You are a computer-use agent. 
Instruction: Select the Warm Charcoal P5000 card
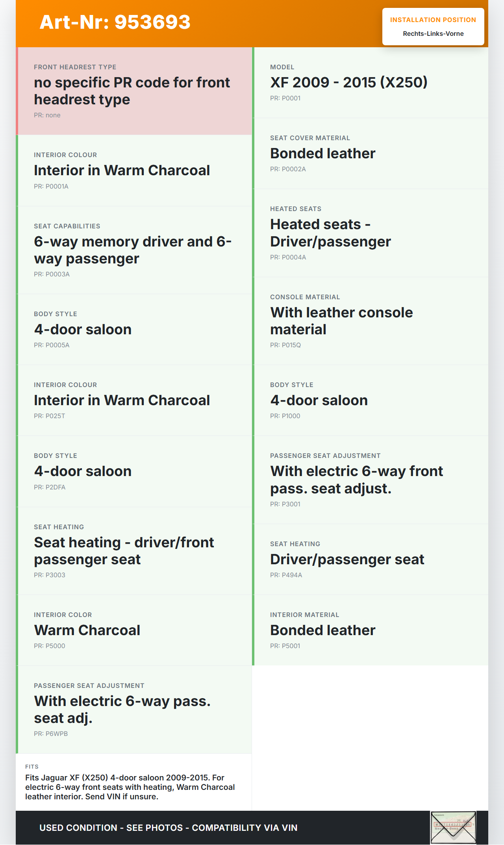click(134, 630)
